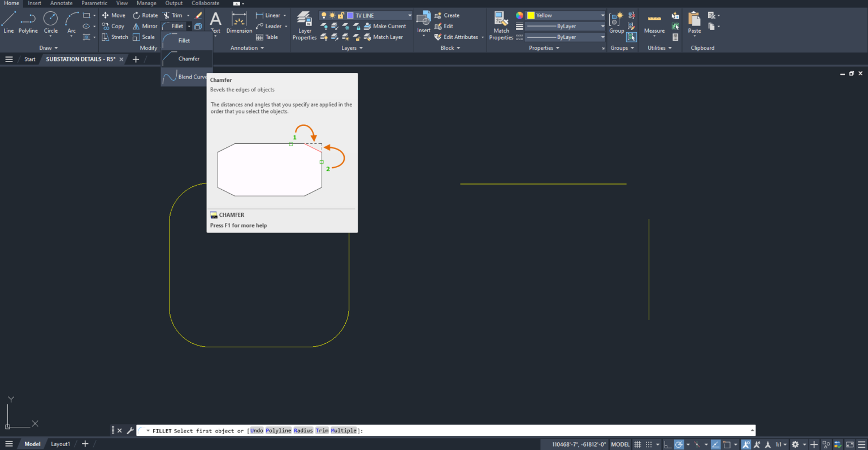Activate the Mirror modify tool

pyautogui.click(x=145, y=26)
